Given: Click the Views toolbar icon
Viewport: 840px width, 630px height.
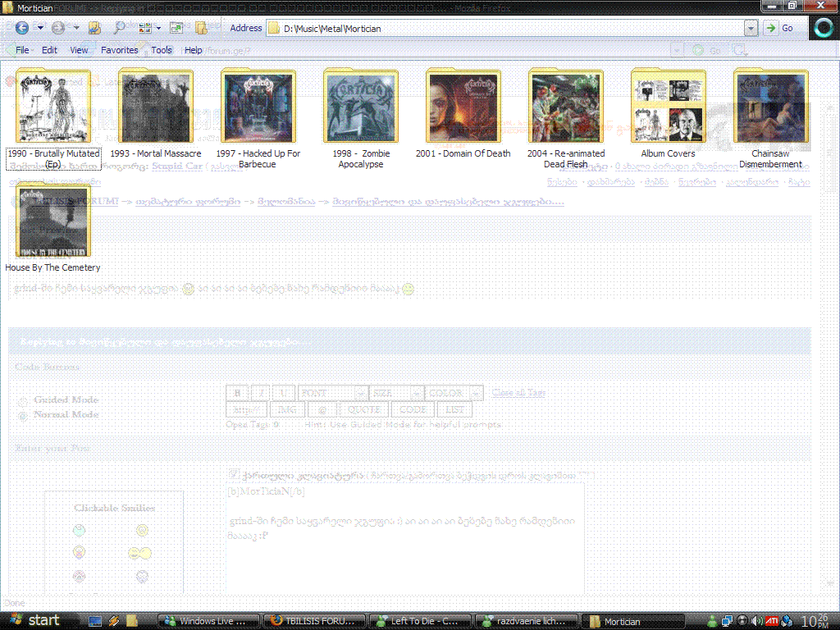Looking at the screenshot, I should pyautogui.click(x=144, y=27).
